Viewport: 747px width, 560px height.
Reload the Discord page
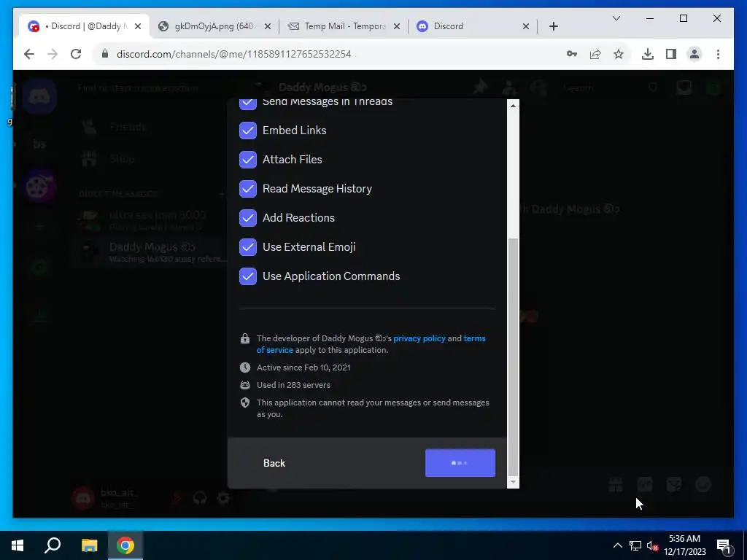coord(76,54)
